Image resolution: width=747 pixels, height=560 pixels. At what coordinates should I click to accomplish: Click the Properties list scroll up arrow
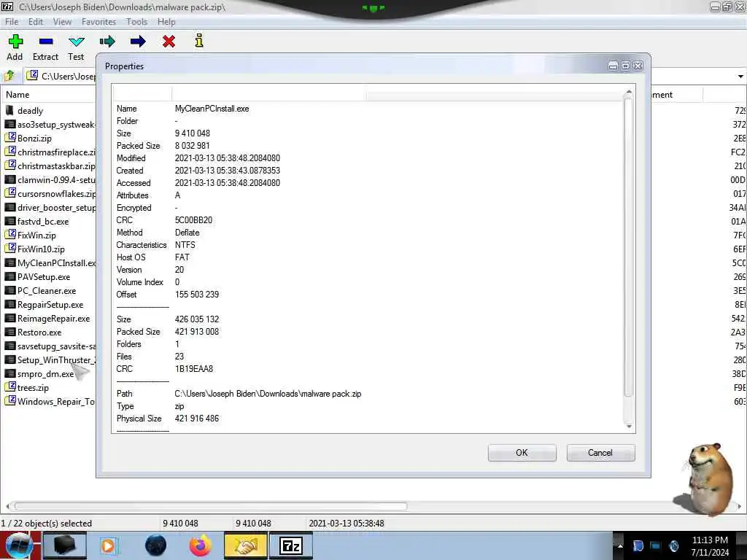[x=629, y=91]
